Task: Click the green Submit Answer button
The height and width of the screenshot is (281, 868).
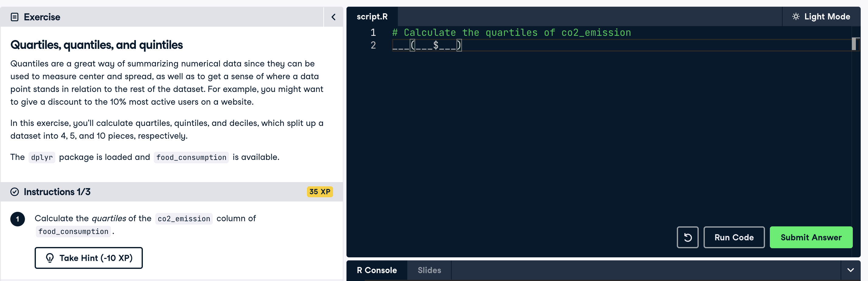Action: pos(811,237)
